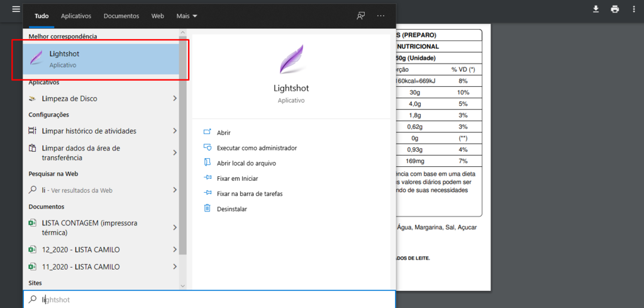Click Abrir to launch Lightshot
The height and width of the screenshot is (308, 644).
tap(224, 132)
